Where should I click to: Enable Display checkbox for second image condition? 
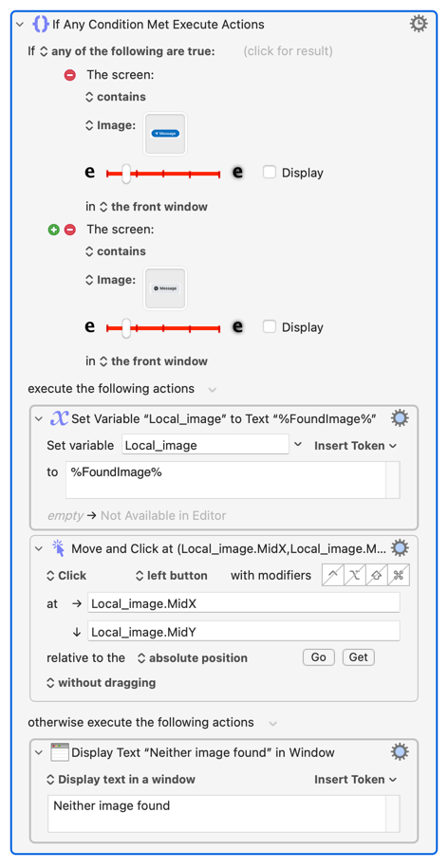pos(270,326)
